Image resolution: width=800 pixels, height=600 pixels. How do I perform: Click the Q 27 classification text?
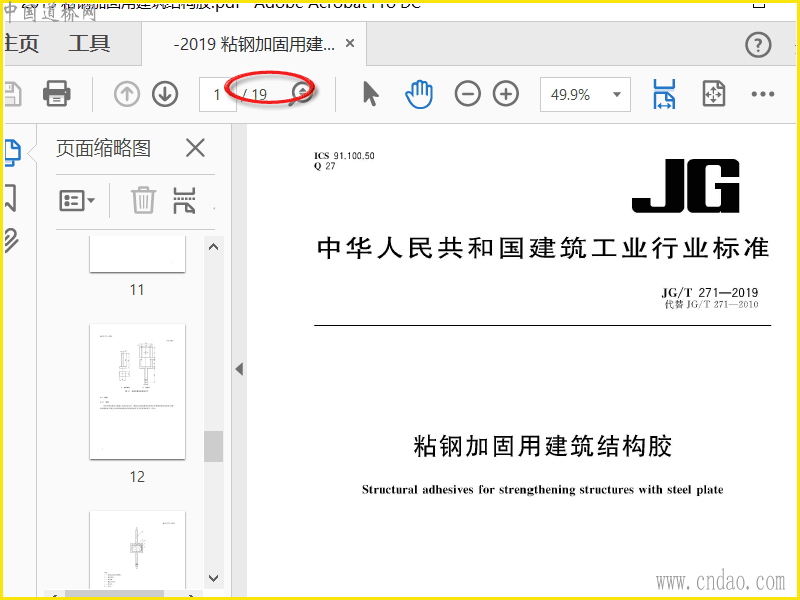324,166
